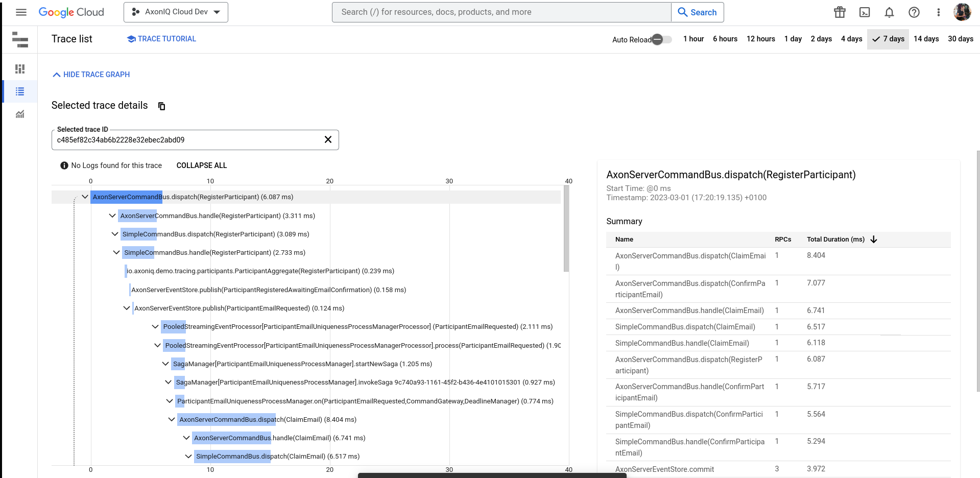Collapse AxonServerEventStore.publish(ParticipantEmailRequested) span
This screenshot has width=980, height=478.
[127, 308]
